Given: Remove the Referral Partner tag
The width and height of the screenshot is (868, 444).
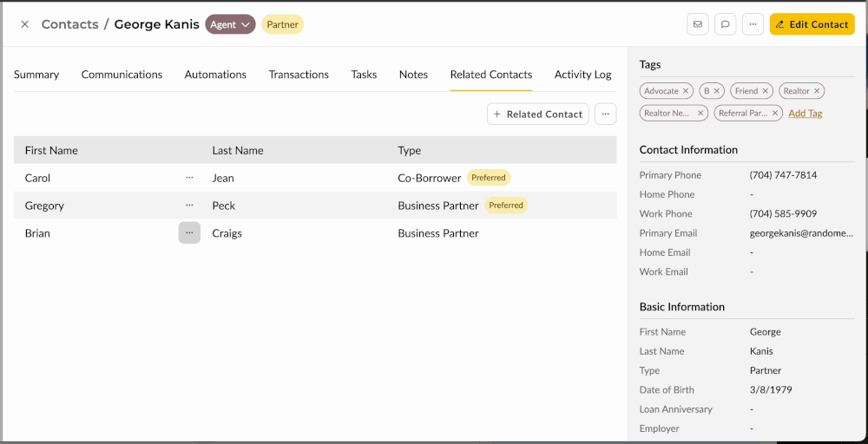Looking at the screenshot, I should (x=775, y=114).
